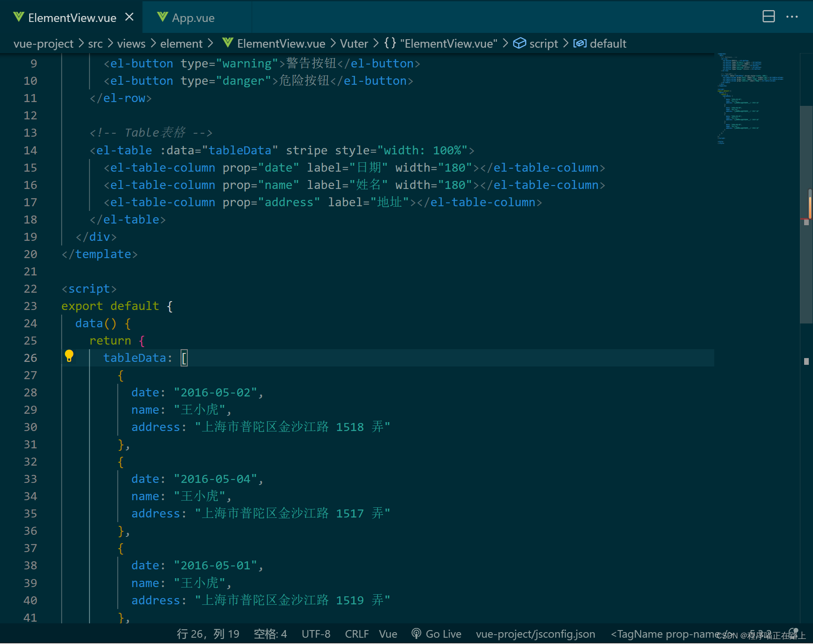
Task: Click the Table表格 comment line
Action: pos(151,132)
